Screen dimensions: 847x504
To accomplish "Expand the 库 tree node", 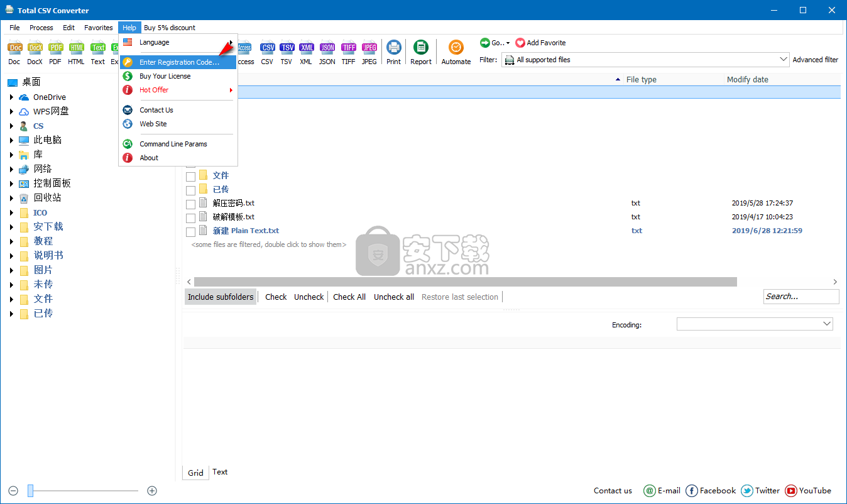I will 11,155.
